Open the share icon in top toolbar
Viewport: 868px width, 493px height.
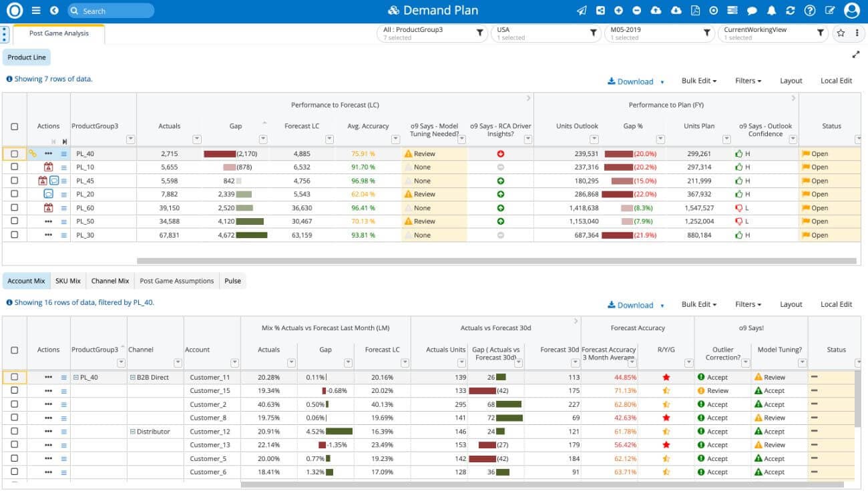(600, 11)
